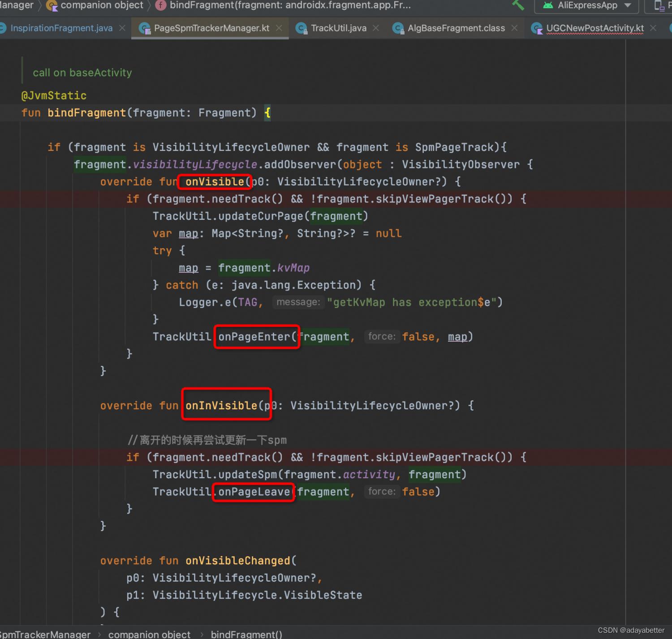672x639 pixels.
Task: Close the AlgBaseFragment.class tab
Action: click(514, 28)
